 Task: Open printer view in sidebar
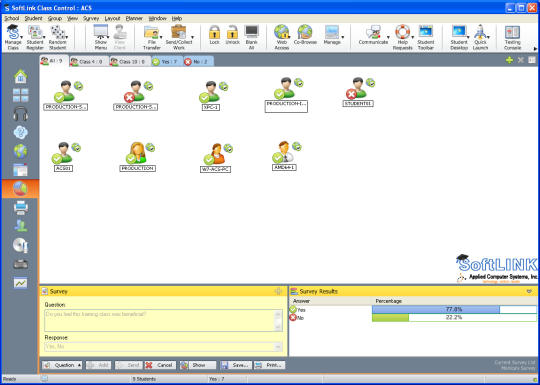[x=20, y=207]
